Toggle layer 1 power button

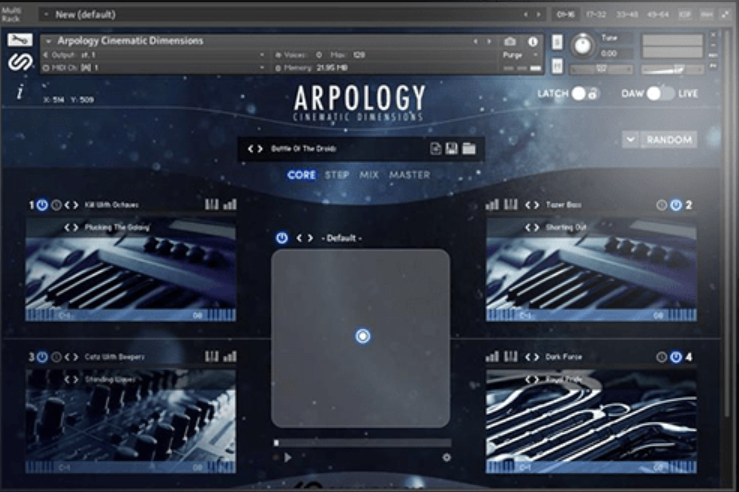(42, 205)
